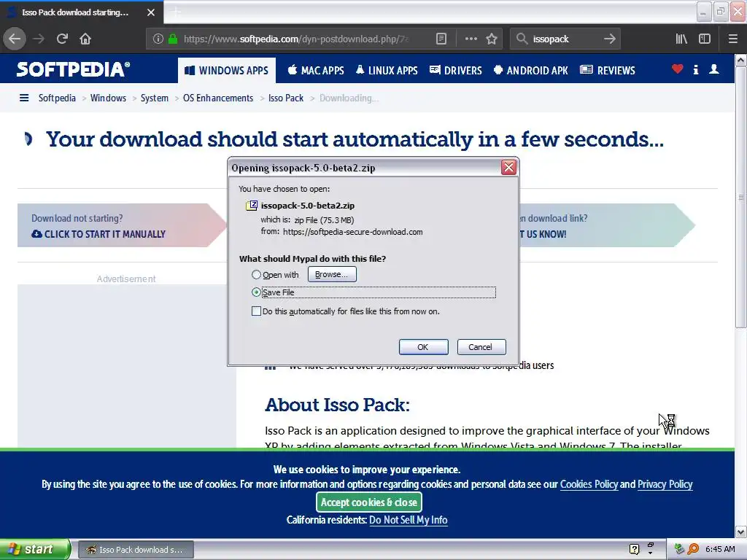The image size is (747, 560).
Task: Open a new tab with plus button
Action: click(176, 12)
